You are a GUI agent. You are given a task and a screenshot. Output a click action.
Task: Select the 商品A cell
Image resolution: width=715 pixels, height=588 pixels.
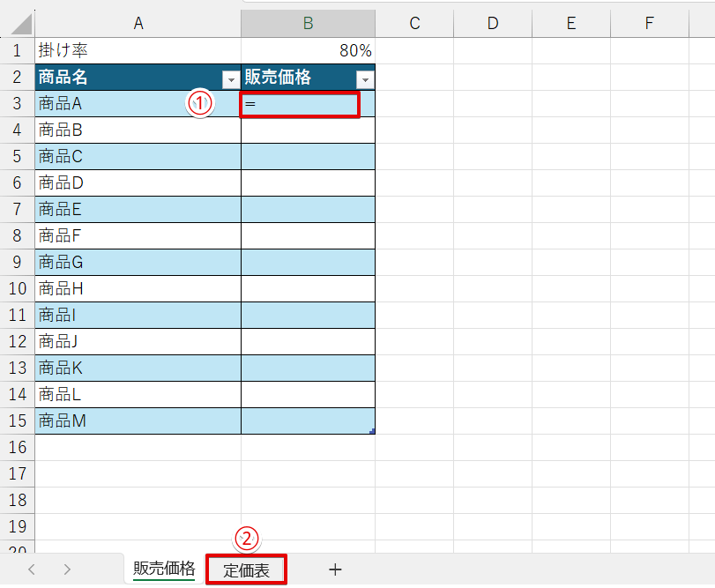(x=138, y=103)
